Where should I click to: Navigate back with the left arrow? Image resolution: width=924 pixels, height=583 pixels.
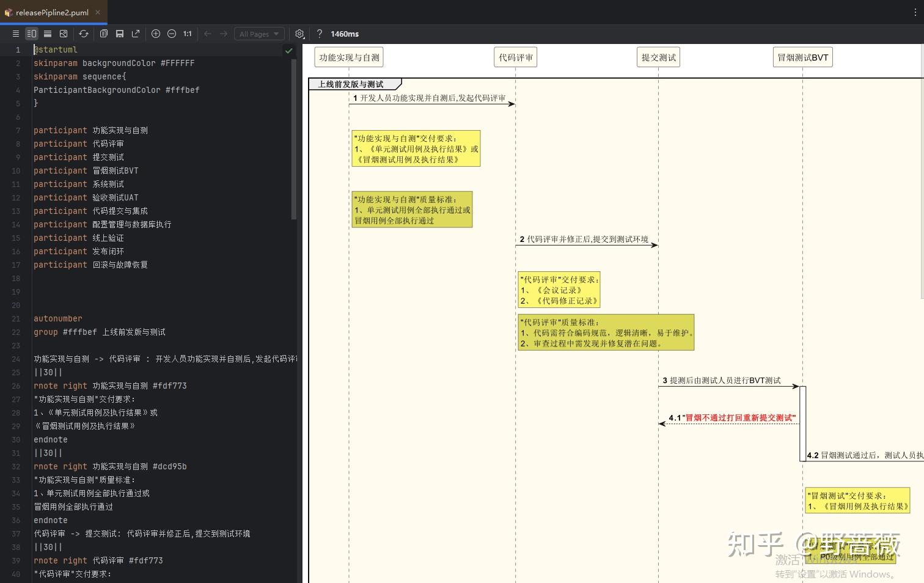tap(207, 34)
